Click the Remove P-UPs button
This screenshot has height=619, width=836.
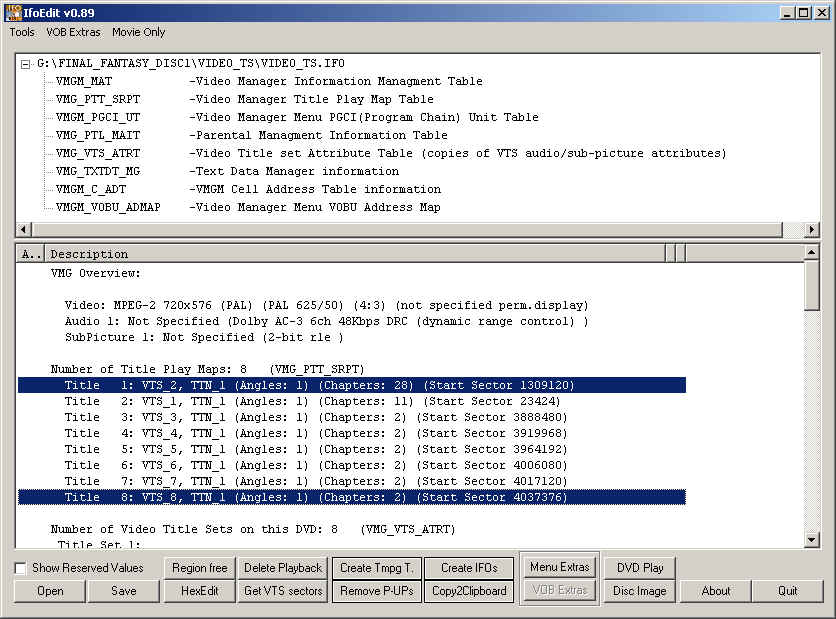377,591
